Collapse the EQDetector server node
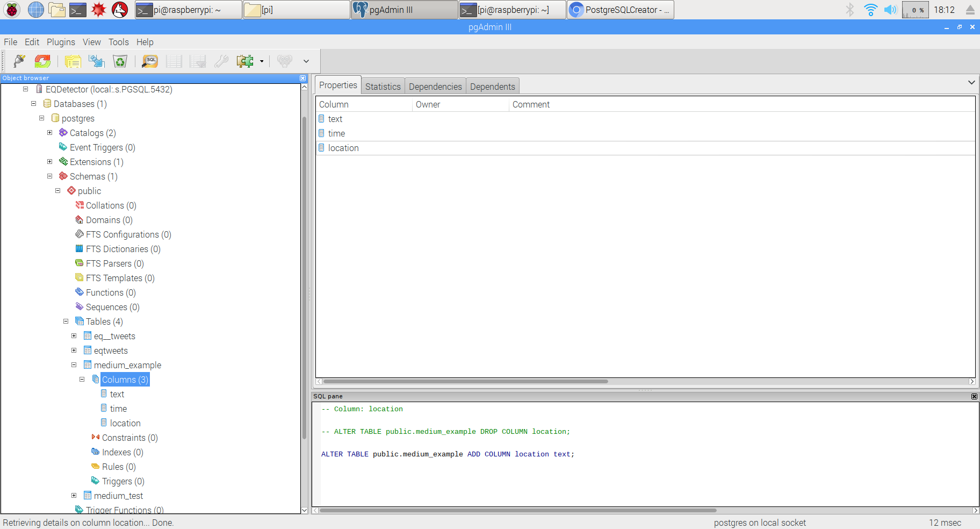Viewport: 980px width, 529px height. 25,89
